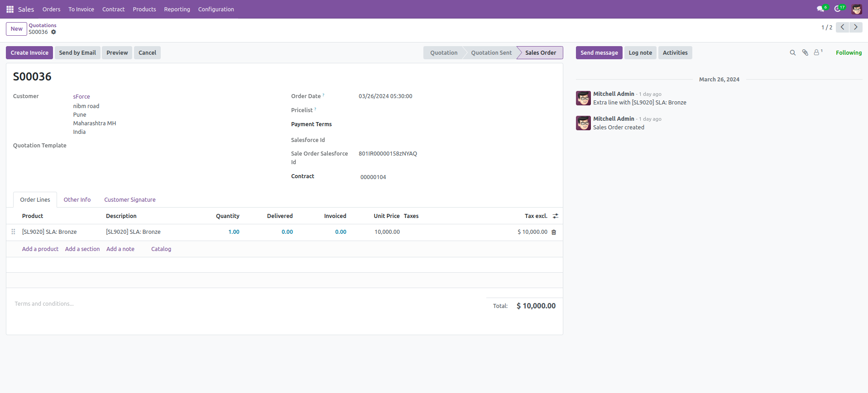Open the To Invoice menu
868x393 pixels.
point(81,9)
